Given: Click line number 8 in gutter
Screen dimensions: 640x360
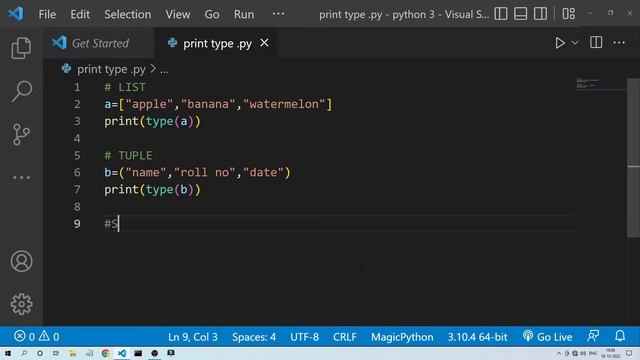Looking at the screenshot, I should coord(77,207).
